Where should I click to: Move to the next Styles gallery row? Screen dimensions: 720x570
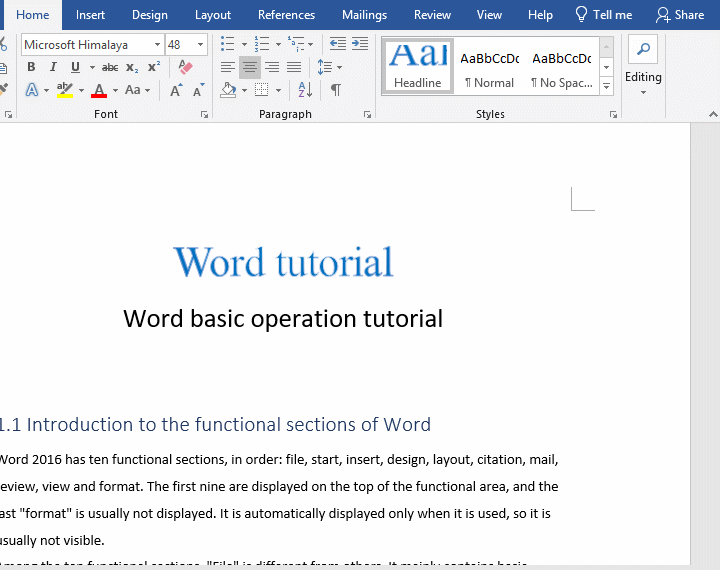(607, 67)
